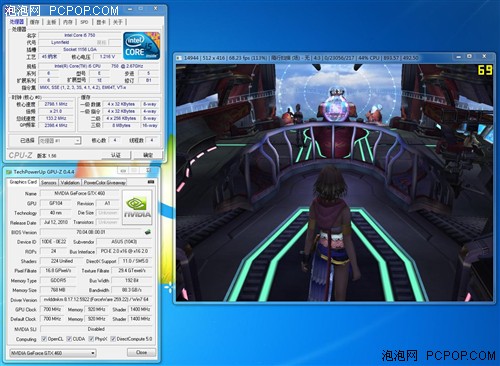Click the GDDR5 Memory Type value

click(58, 280)
